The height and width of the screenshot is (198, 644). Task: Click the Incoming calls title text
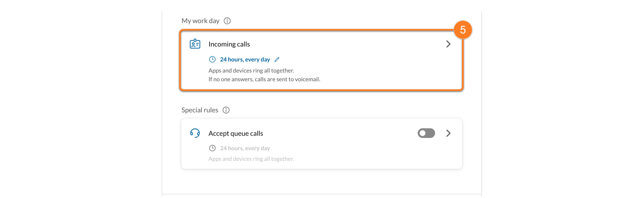click(229, 44)
